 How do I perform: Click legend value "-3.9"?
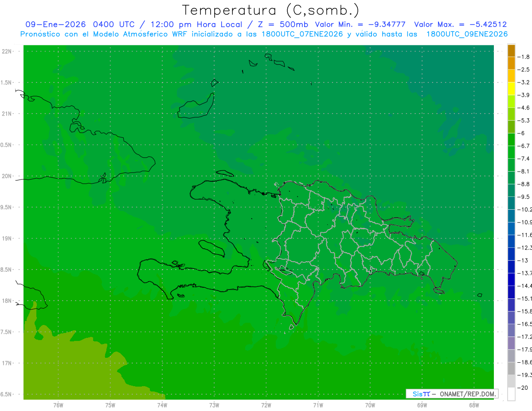(524, 95)
